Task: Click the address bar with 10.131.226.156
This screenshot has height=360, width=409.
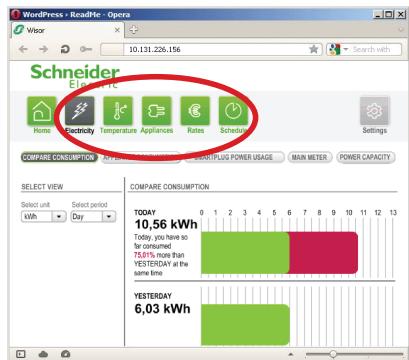Action: (211, 49)
